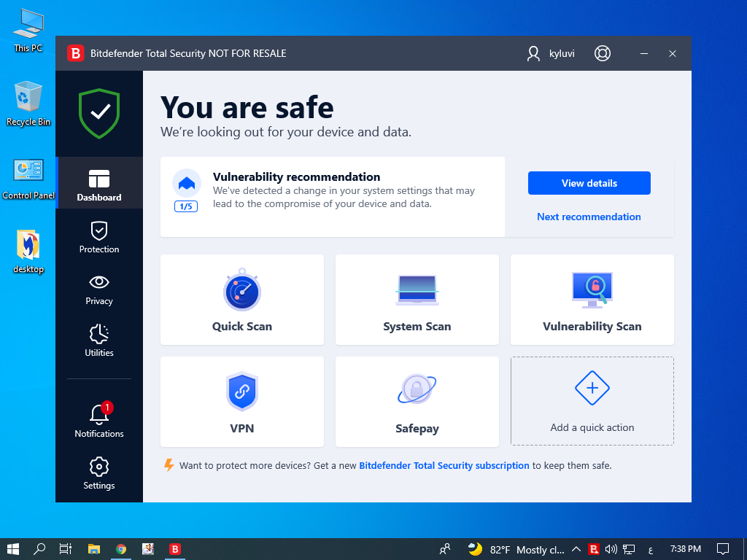Minimize the Bitdefender window
The width and height of the screenshot is (747, 560).
click(x=644, y=53)
